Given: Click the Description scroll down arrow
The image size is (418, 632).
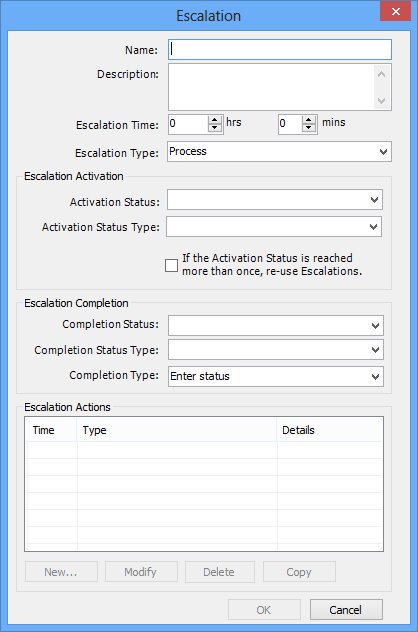Looking at the screenshot, I should click(381, 100).
